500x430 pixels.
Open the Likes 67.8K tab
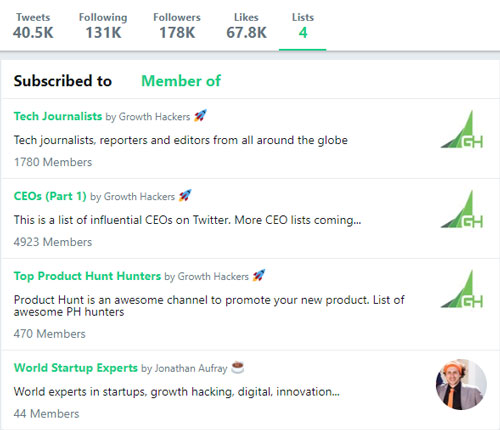coord(246,26)
